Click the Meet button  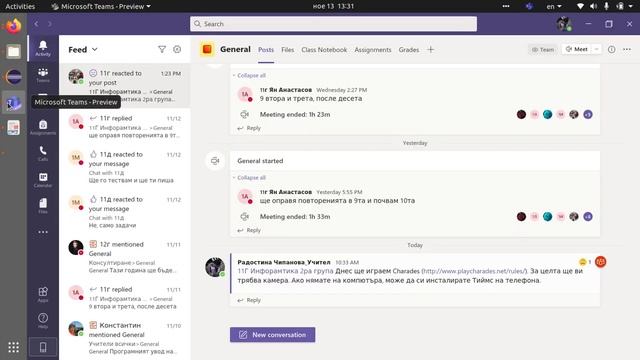(x=576, y=49)
